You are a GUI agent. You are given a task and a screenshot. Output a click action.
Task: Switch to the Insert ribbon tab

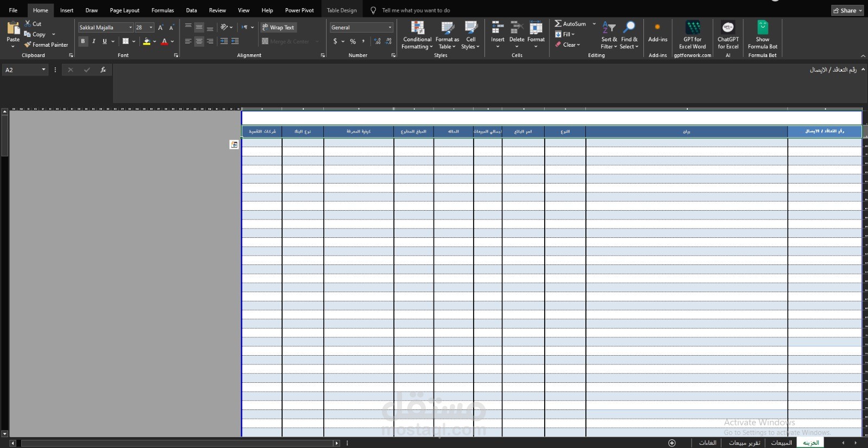pos(67,10)
